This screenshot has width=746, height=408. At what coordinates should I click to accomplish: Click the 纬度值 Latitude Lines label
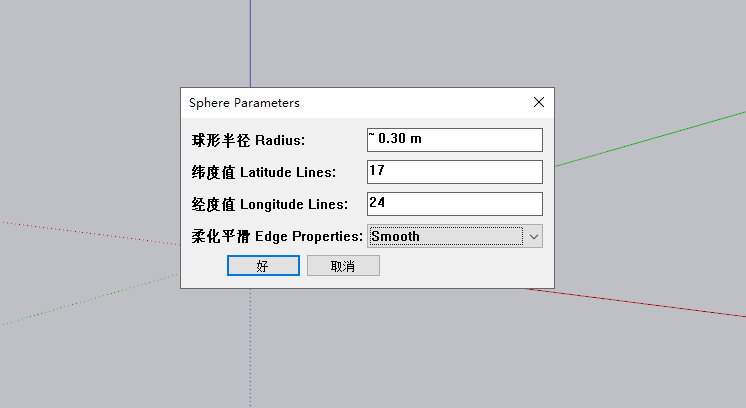(264, 172)
